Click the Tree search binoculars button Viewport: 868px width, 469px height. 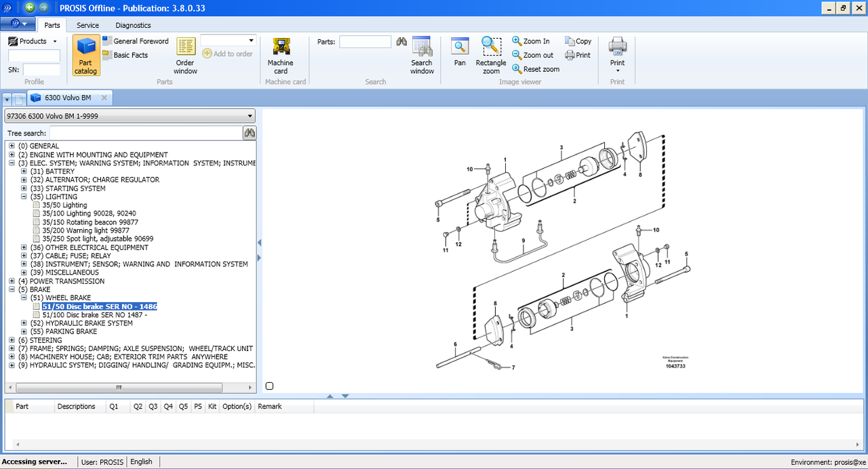point(250,133)
